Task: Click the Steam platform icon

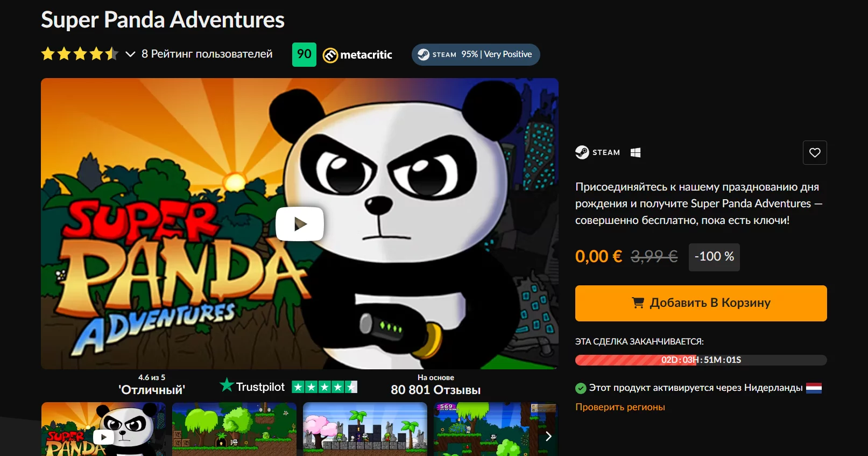Action: tap(597, 152)
